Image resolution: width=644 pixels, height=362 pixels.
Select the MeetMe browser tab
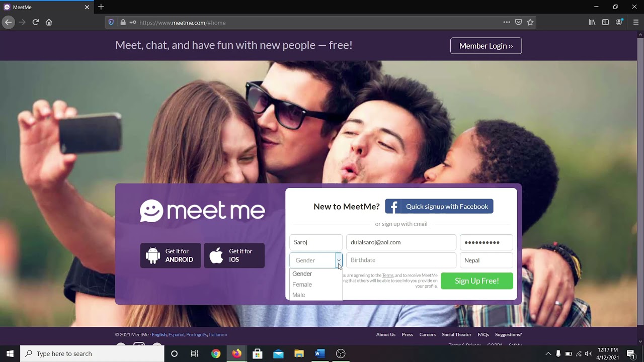click(x=46, y=7)
